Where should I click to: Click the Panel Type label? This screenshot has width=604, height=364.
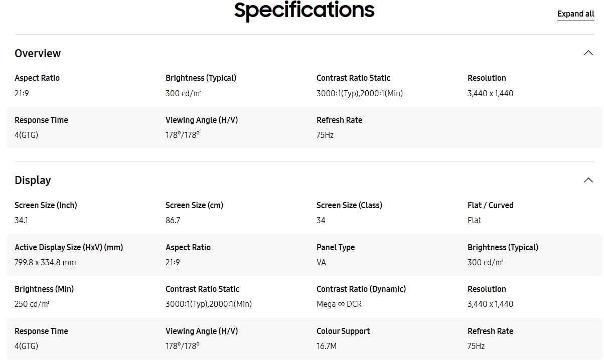(336, 247)
